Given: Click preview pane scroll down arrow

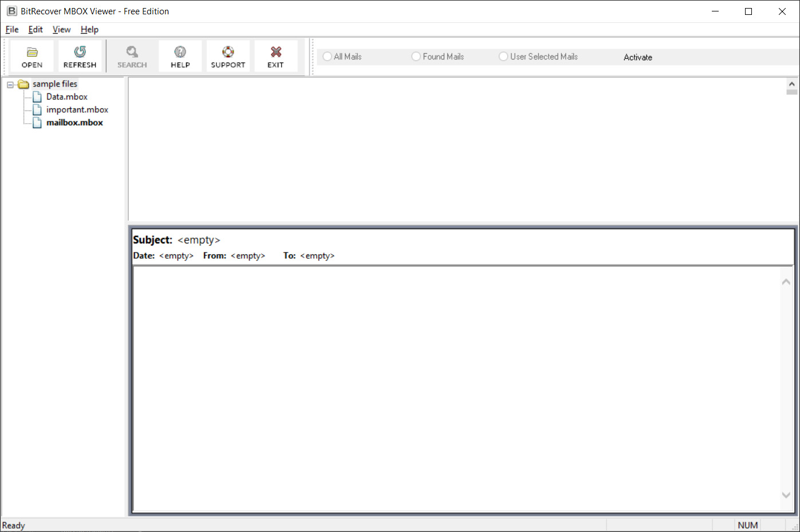Looking at the screenshot, I should pos(786,495).
